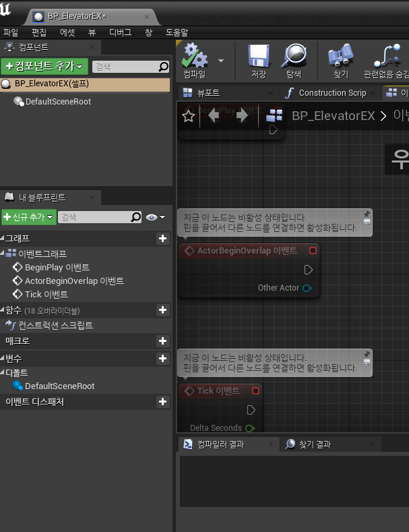Select DefaultSceneRoot variable in My Blueprint
Image resolution: width=409 pixels, height=532 pixels.
pyautogui.click(x=54, y=386)
